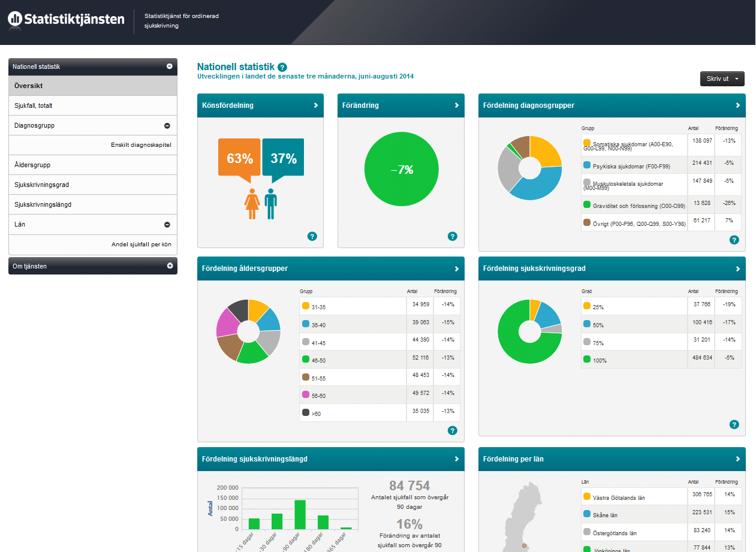Click green swatch for Graviditet och förlossning
Viewport: 756px width, 552px height.
(x=587, y=204)
